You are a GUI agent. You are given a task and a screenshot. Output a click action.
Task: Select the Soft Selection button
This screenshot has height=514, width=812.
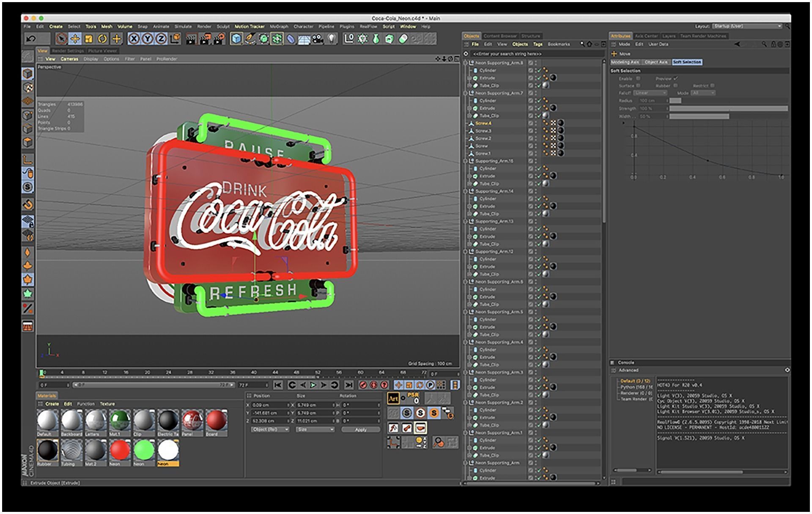point(687,62)
